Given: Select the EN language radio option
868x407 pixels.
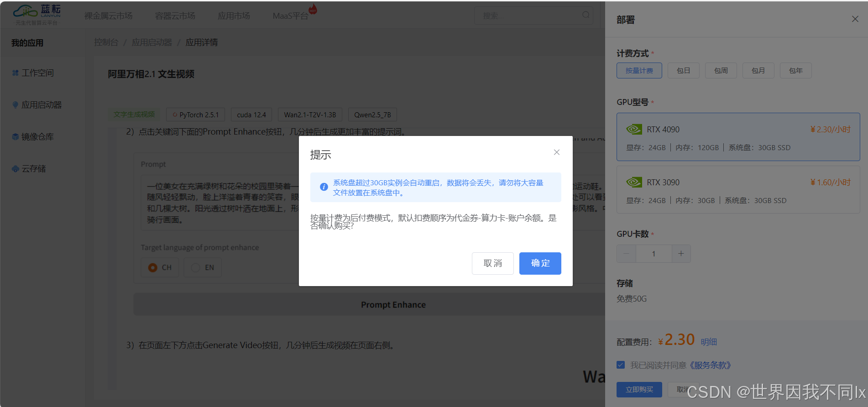Looking at the screenshot, I should coord(203,267).
